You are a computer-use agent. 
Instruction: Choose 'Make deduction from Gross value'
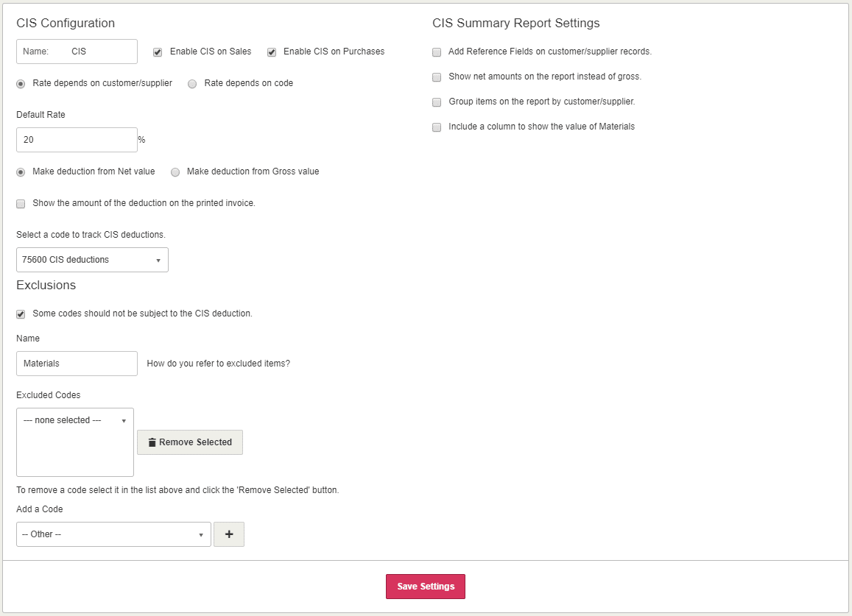tap(175, 172)
